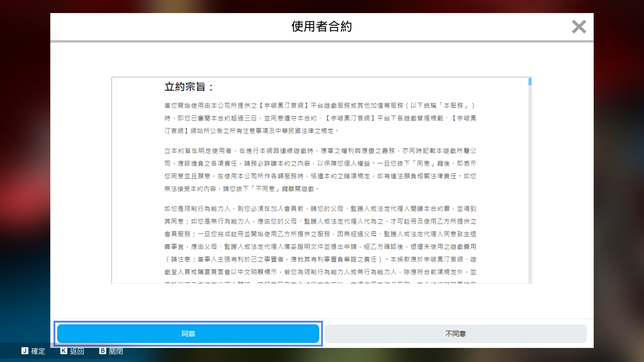This screenshot has height=362, width=644.
Task: Click the agreement text scrollbar thumb
Action: coord(530,82)
